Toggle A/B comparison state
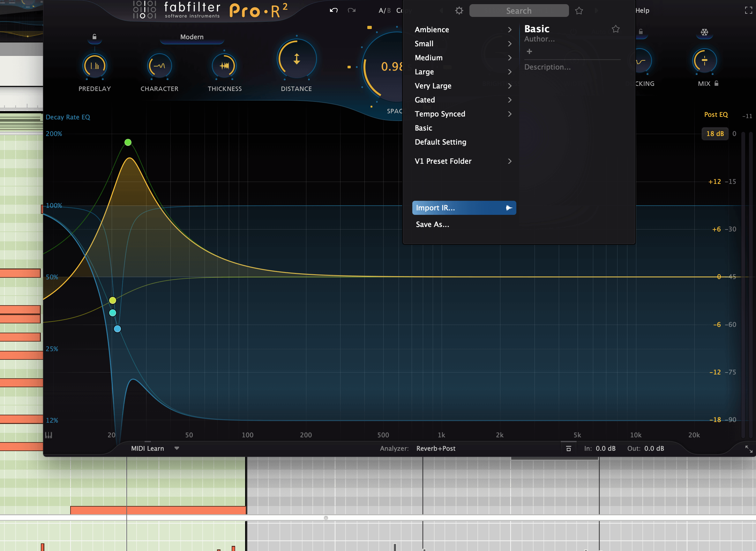The height and width of the screenshot is (551, 756). click(x=384, y=11)
